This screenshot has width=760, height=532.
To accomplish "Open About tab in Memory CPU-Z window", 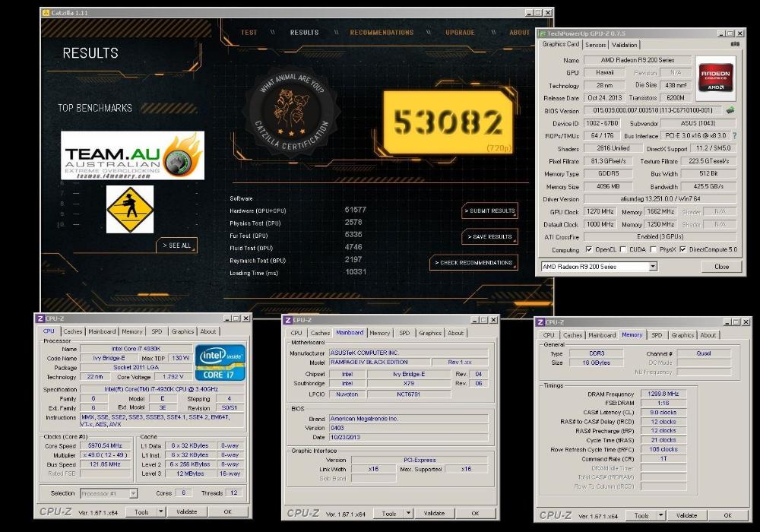I will tap(708, 335).
